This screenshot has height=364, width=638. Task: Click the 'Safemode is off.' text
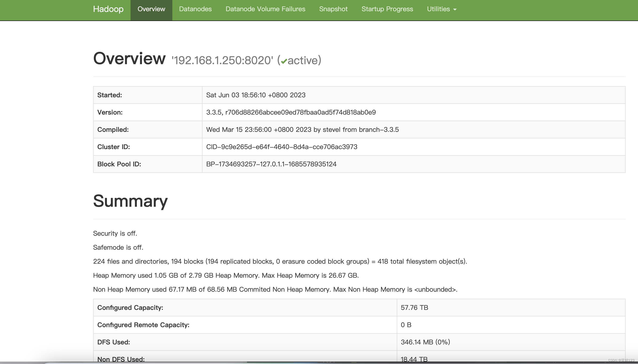point(118,247)
